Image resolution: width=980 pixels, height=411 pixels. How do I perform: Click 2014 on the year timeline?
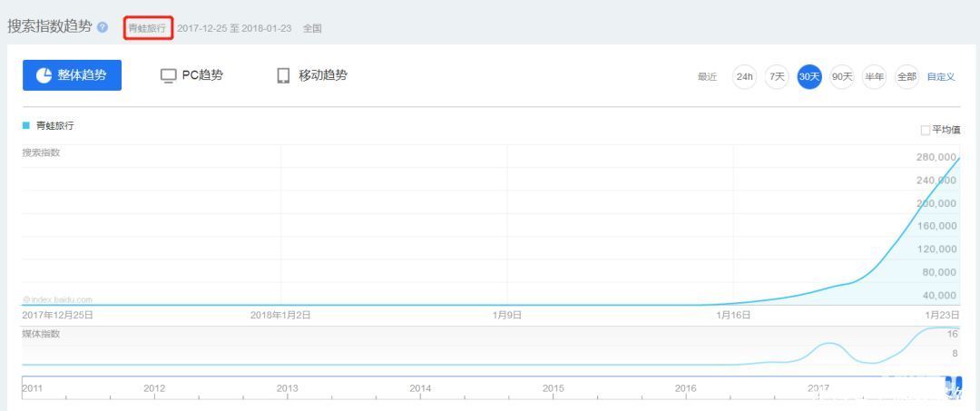420,388
